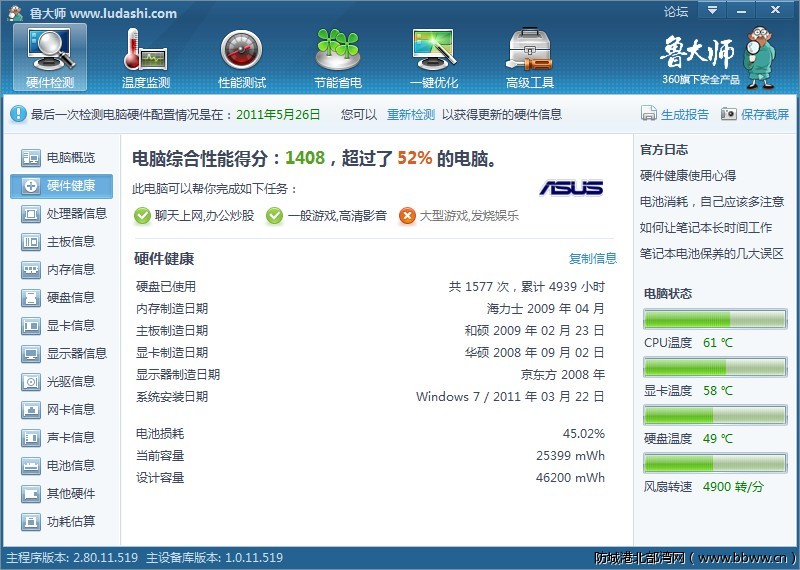Click the 25399 mWh current capacity value

pos(570,456)
